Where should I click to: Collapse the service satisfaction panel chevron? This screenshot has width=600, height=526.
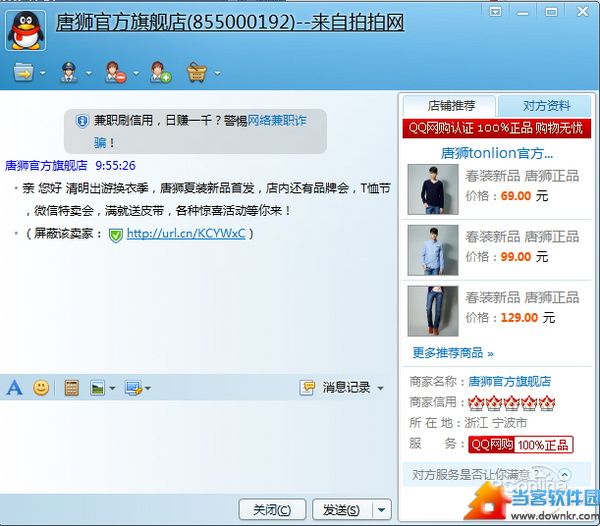[x=565, y=475]
